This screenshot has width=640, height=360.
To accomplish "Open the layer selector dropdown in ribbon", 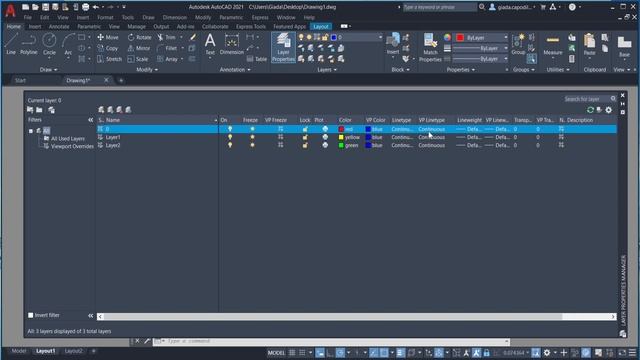I will point(380,37).
